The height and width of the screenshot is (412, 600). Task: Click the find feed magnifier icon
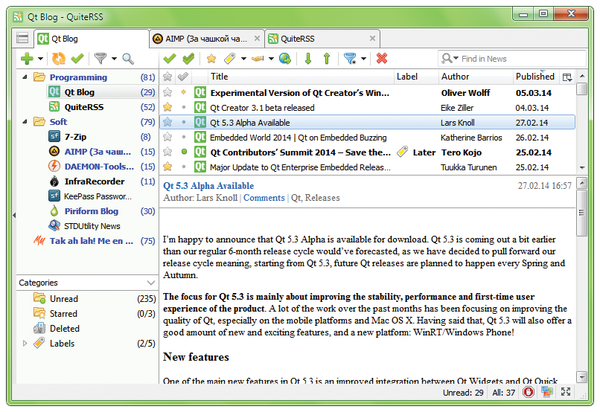tap(128, 59)
